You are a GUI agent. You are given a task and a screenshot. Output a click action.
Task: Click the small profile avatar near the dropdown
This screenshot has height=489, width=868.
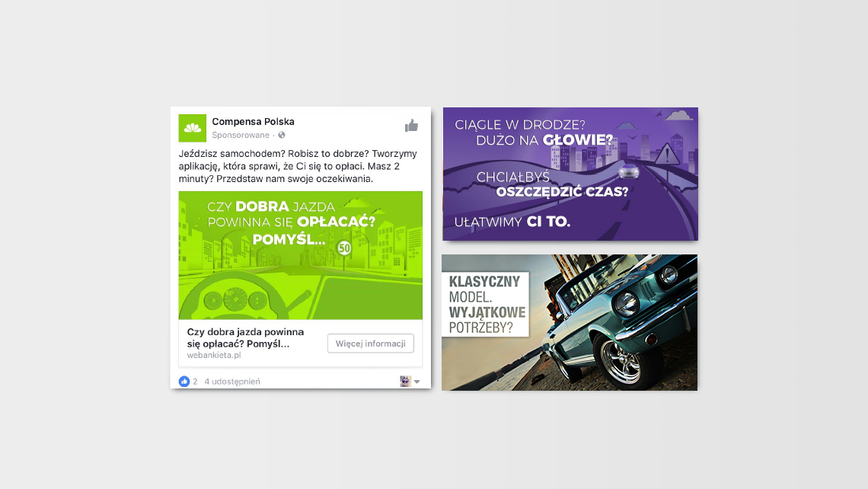(x=405, y=381)
